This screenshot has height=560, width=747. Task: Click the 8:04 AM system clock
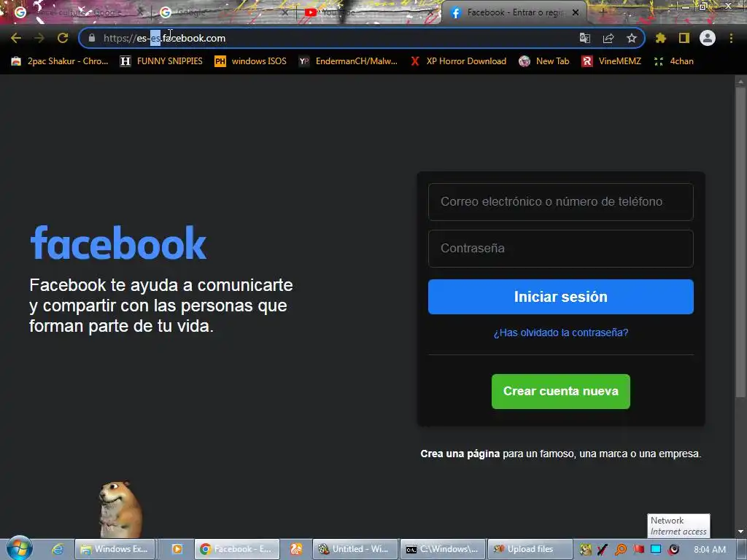(710, 550)
